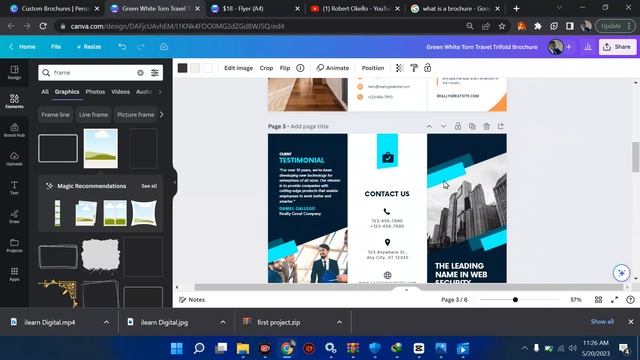Open the Draw sidebar panel
This screenshot has width=640, height=360.
coord(14,216)
